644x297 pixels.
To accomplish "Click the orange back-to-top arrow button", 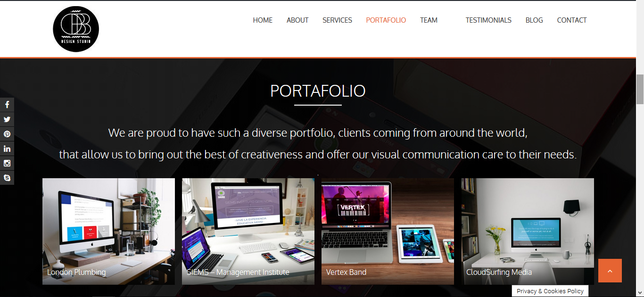I will [610, 271].
